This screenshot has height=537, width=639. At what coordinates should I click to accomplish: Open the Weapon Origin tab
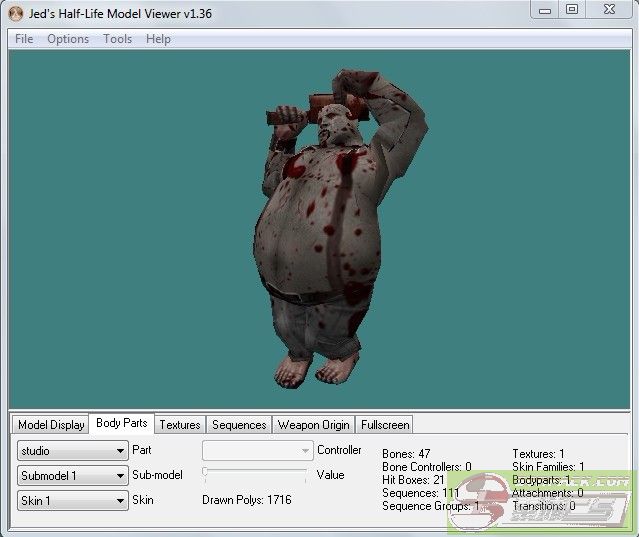pyautogui.click(x=313, y=425)
